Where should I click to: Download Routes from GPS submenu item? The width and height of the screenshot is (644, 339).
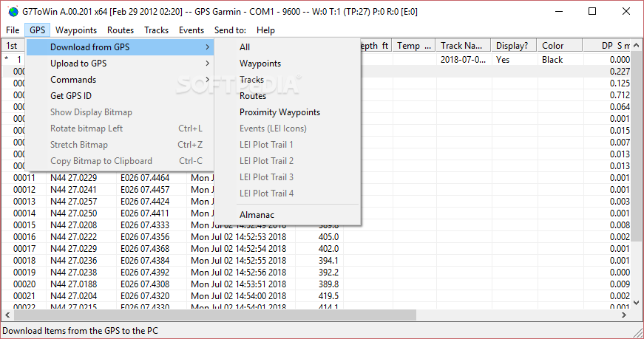[x=288, y=95]
